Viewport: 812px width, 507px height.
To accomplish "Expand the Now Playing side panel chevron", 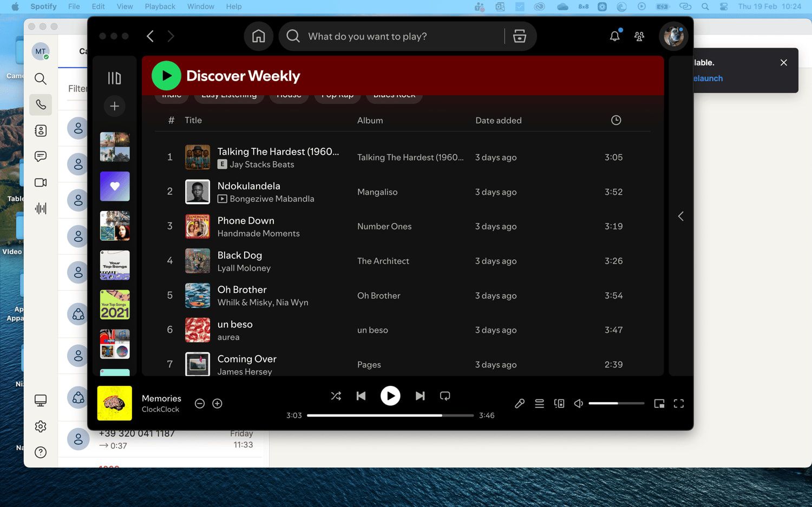I will click(680, 216).
